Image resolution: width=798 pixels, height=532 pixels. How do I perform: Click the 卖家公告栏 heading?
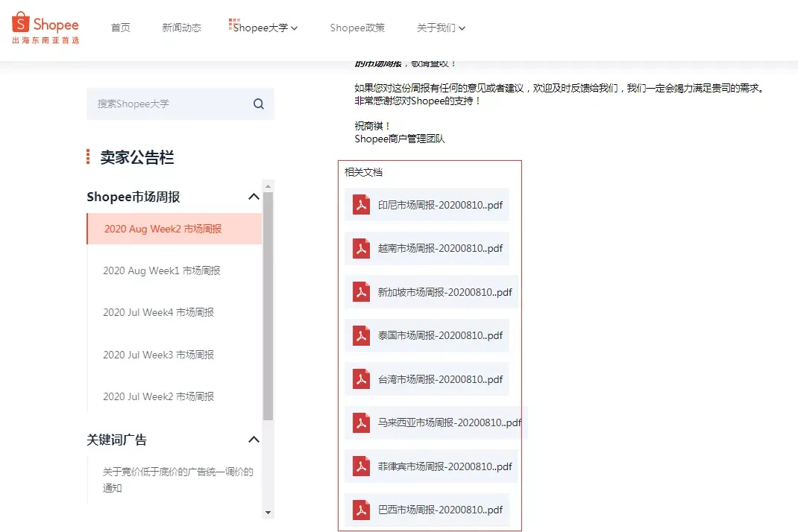(x=137, y=157)
